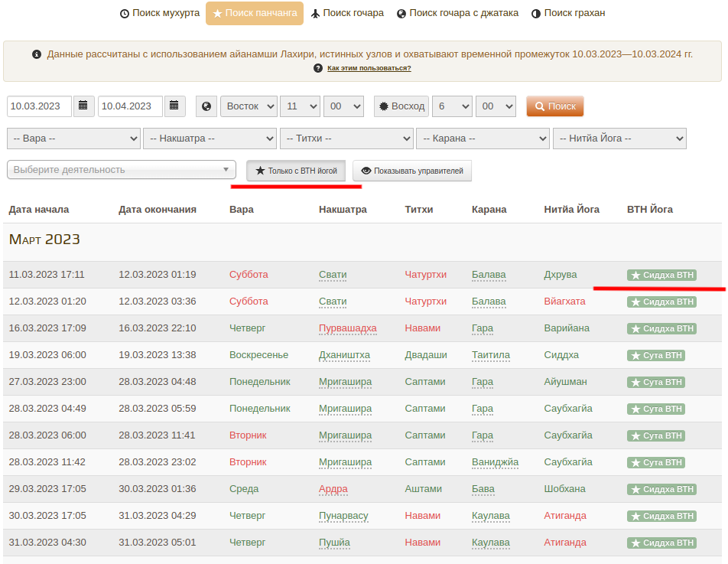Image resolution: width=728 pixels, height=564 pixels.
Task: Open the hour dropdown showing 11
Action: tap(300, 106)
